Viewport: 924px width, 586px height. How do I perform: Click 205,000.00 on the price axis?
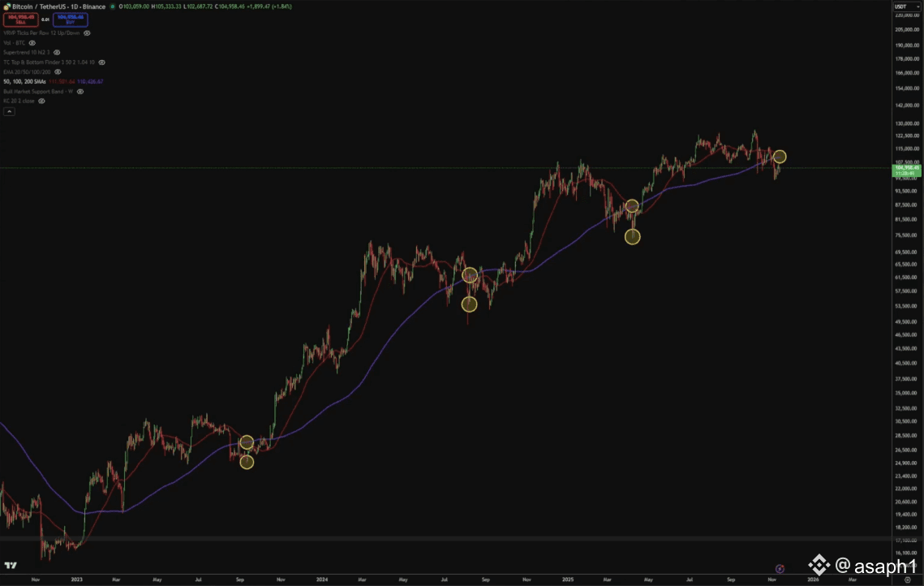[907, 29]
